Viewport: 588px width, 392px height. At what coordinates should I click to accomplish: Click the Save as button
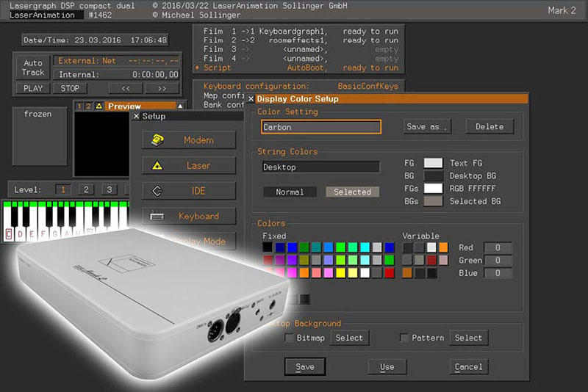(426, 126)
